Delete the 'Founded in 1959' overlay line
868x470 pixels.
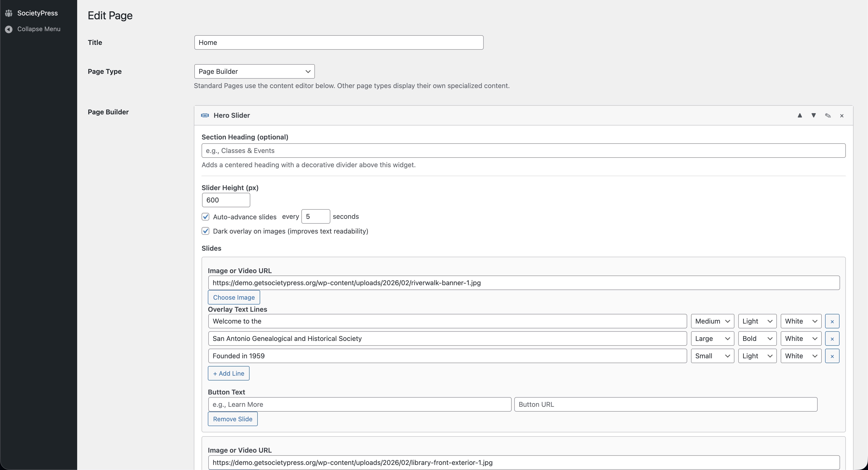coord(832,356)
